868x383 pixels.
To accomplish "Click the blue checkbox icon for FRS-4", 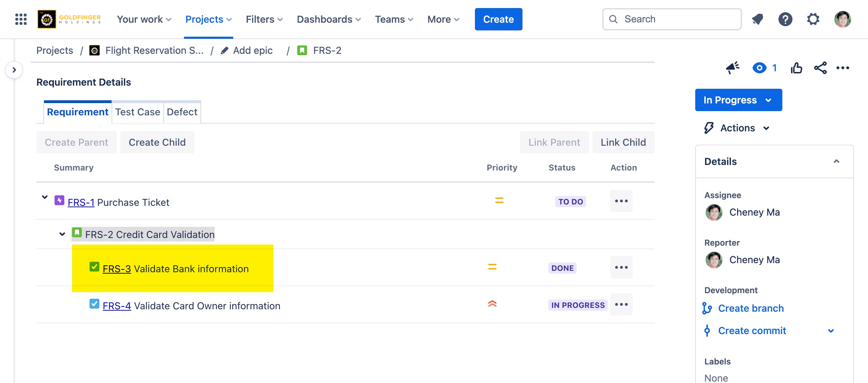I will coord(94,304).
